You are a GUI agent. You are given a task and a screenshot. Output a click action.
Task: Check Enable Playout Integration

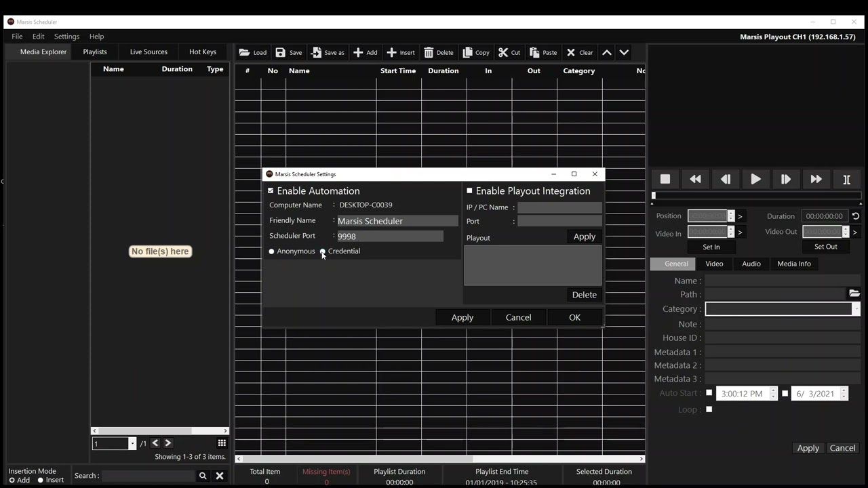coord(469,191)
